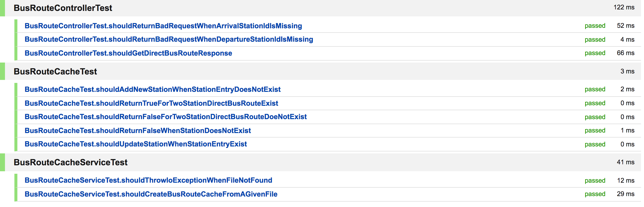Viewport: 644px width, 207px height.
Task: Click passed status for shouldThrowIoExceptionWhenFileNotFound
Action: tap(595, 180)
